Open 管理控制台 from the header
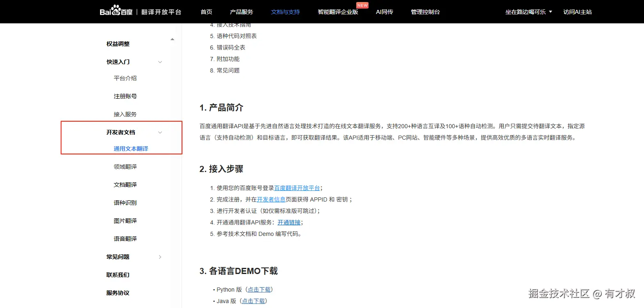644x308 pixels. pyautogui.click(x=425, y=12)
